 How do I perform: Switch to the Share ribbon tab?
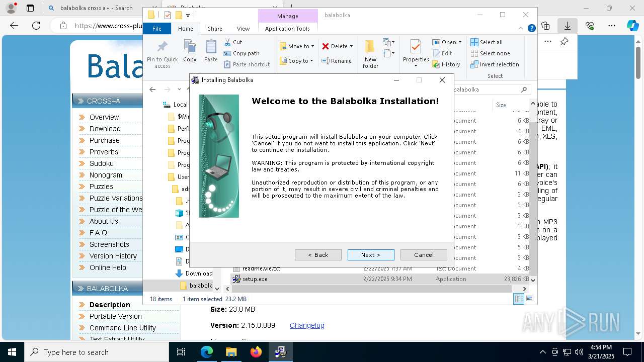tap(215, 29)
